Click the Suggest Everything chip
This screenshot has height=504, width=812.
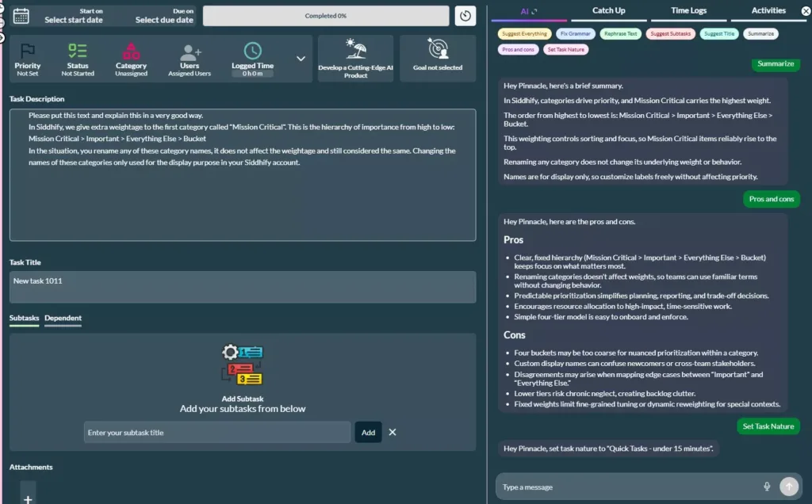(524, 33)
